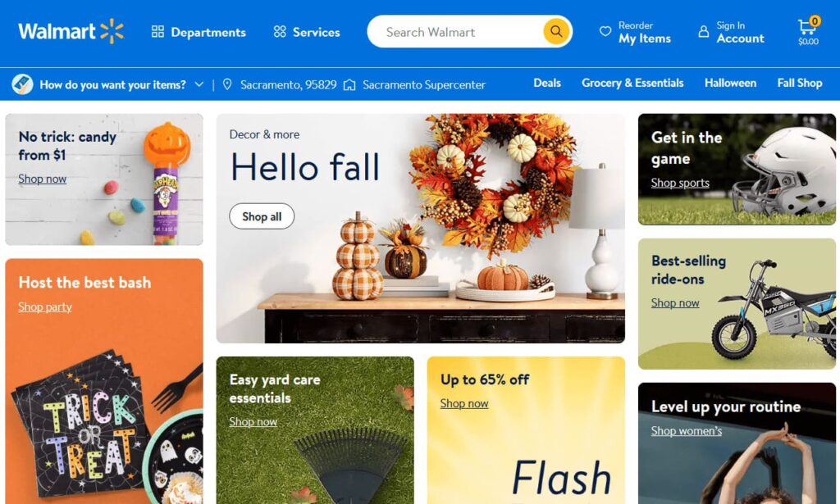Click the Services icon
The image size is (840, 504).
point(280,32)
